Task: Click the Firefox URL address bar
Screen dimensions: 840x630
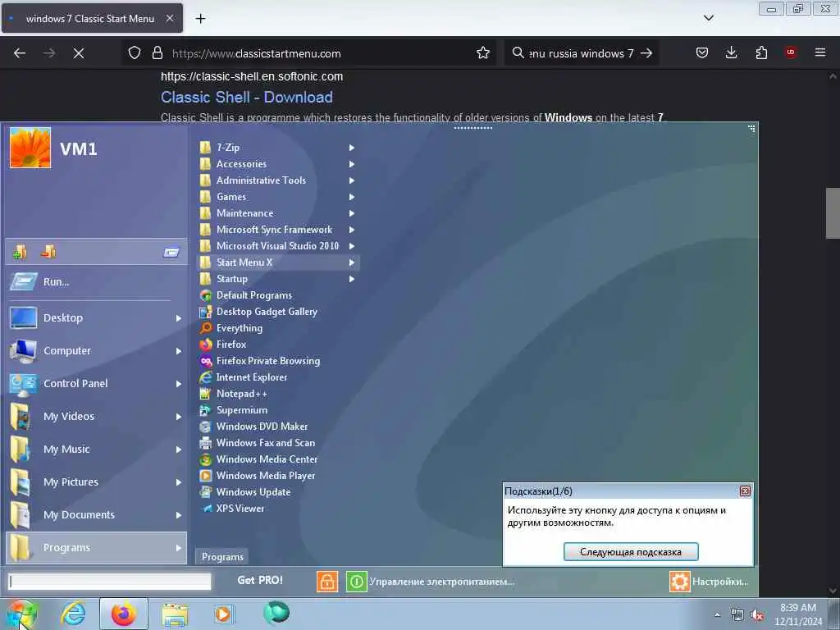Action: [322, 53]
